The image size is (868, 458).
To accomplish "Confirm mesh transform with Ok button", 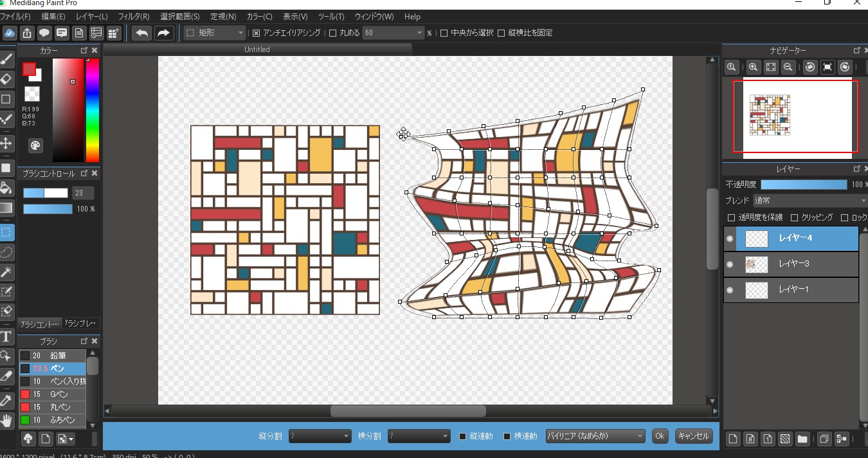I will click(660, 436).
